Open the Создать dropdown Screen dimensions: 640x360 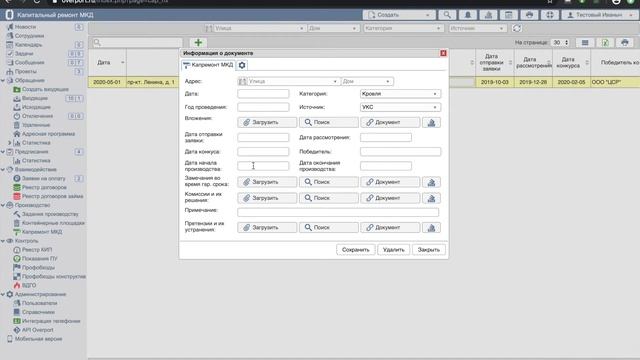399,15
